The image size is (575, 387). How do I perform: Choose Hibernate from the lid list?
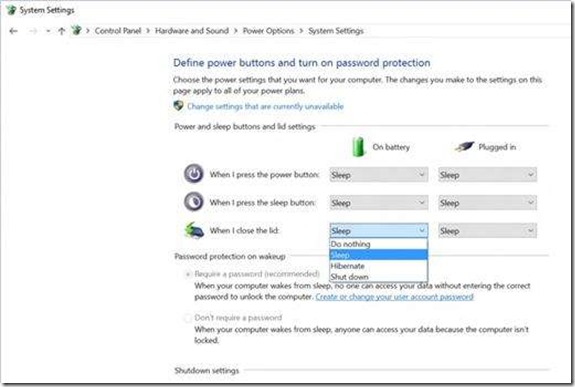click(x=378, y=266)
